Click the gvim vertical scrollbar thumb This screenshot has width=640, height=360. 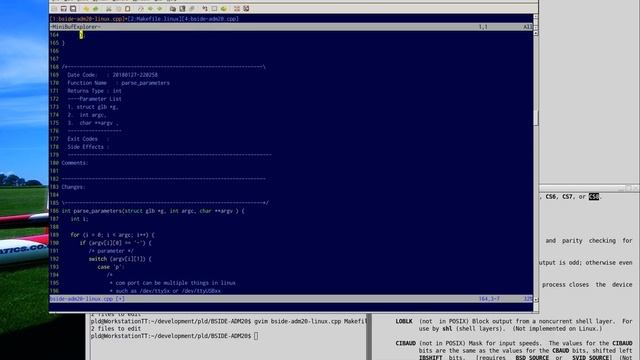(x=536, y=118)
